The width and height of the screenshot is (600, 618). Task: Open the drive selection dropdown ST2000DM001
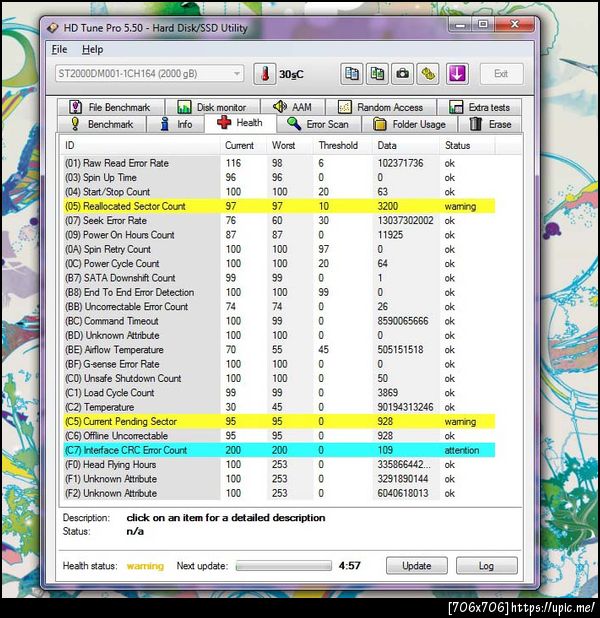point(149,74)
